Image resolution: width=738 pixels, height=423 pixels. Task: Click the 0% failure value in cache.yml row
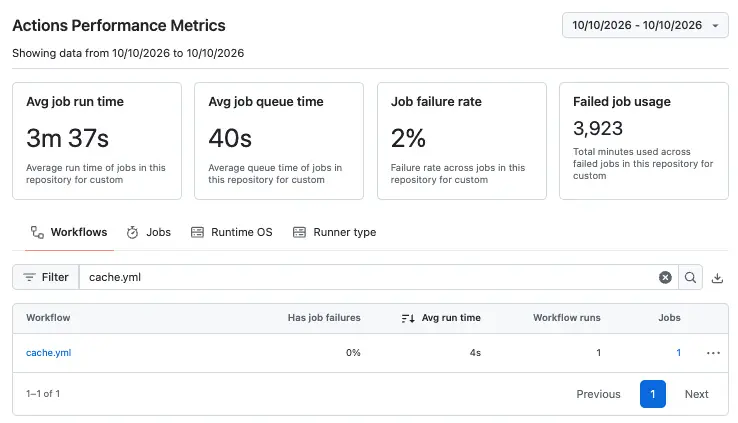click(353, 353)
